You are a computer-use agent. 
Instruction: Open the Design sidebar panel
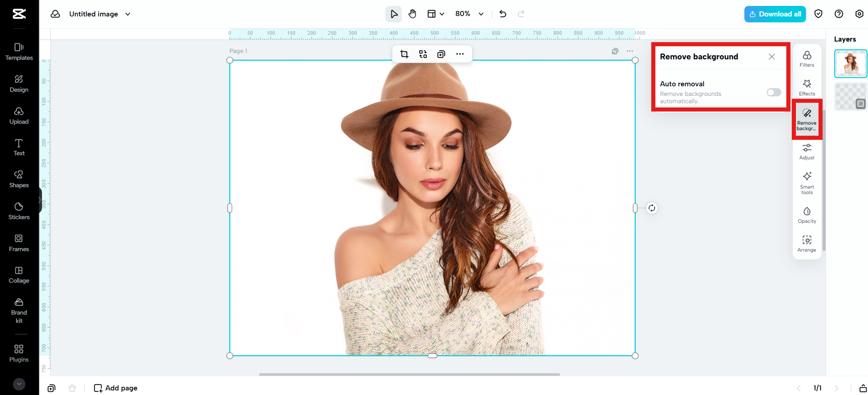pyautogui.click(x=19, y=84)
